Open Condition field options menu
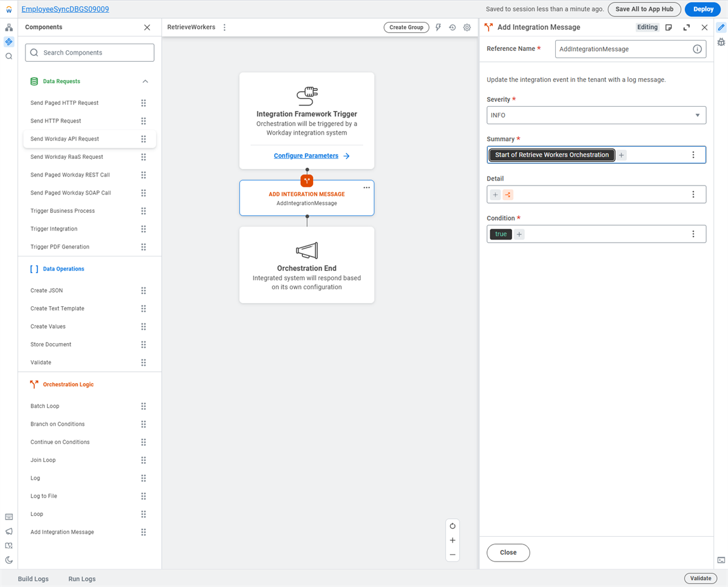The image size is (728, 587). (x=693, y=234)
